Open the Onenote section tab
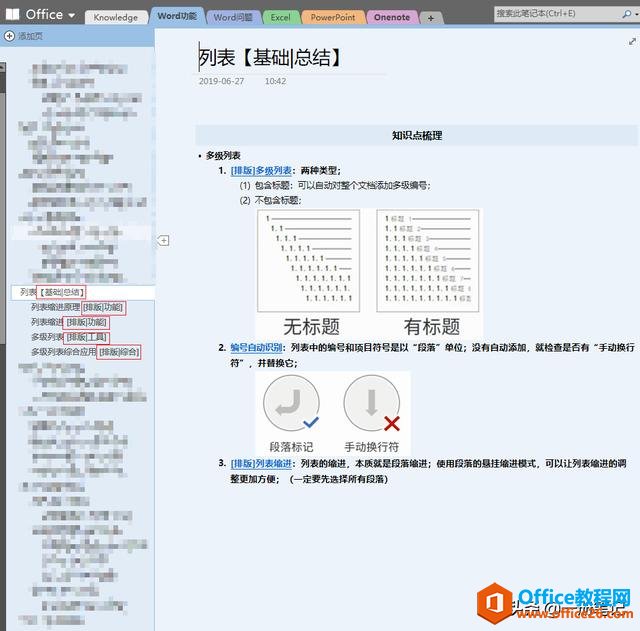Viewport: 640px width, 631px height. tap(392, 18)
